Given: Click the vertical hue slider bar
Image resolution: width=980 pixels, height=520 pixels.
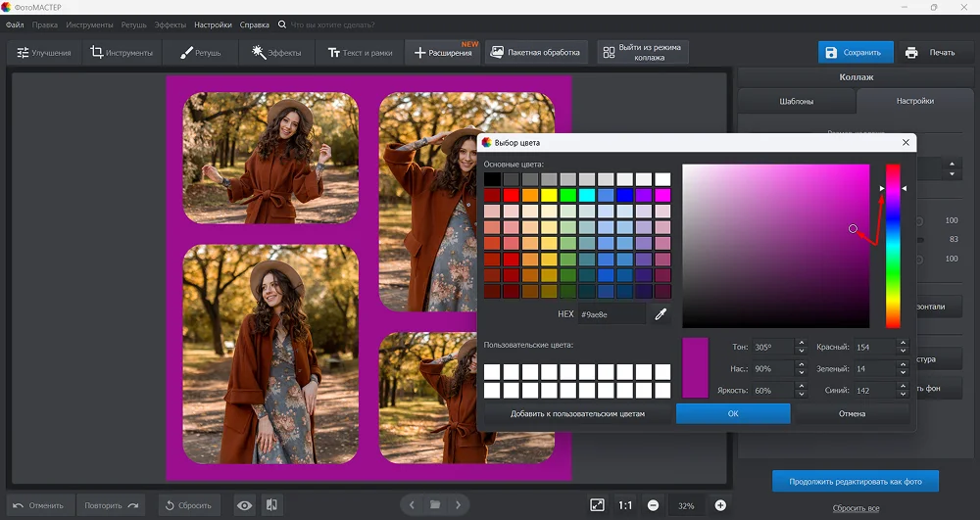Looking at the screenshot, I should pos(893,246).
